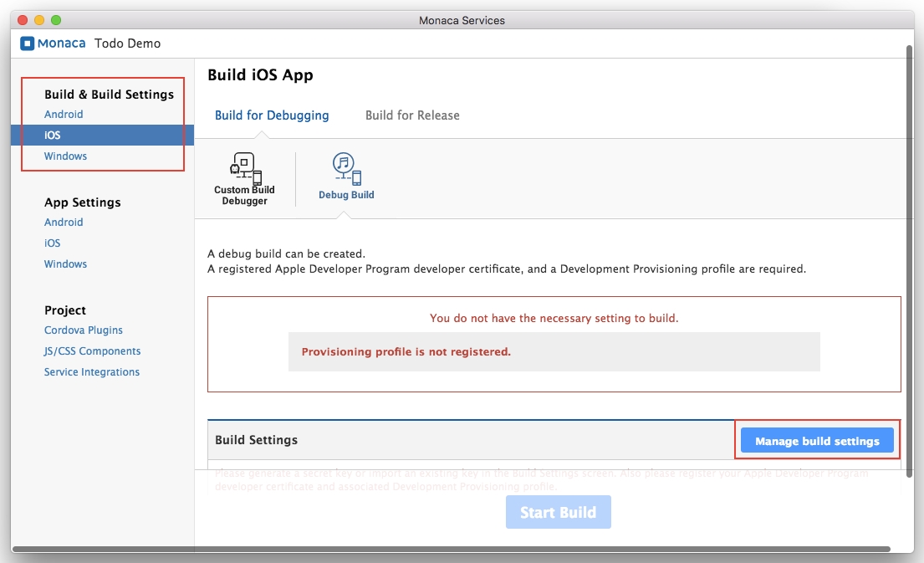Open Service Integrations page
This screenshot has height=563, width=924.
tap(92, 372)
